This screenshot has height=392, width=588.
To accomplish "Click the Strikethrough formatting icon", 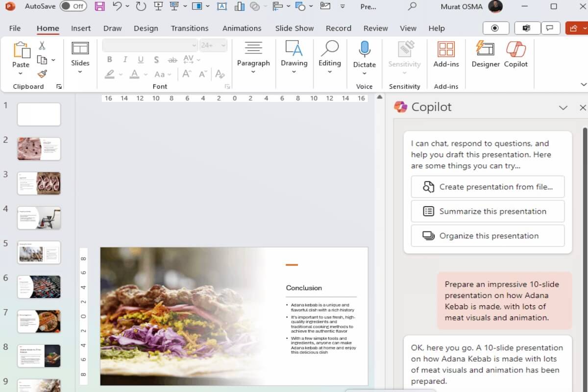I will (x=172, y=59).
